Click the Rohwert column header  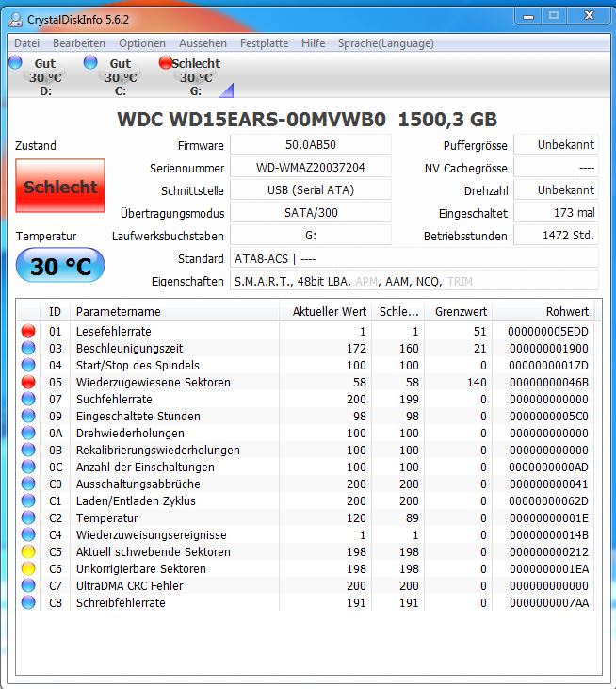543,311
